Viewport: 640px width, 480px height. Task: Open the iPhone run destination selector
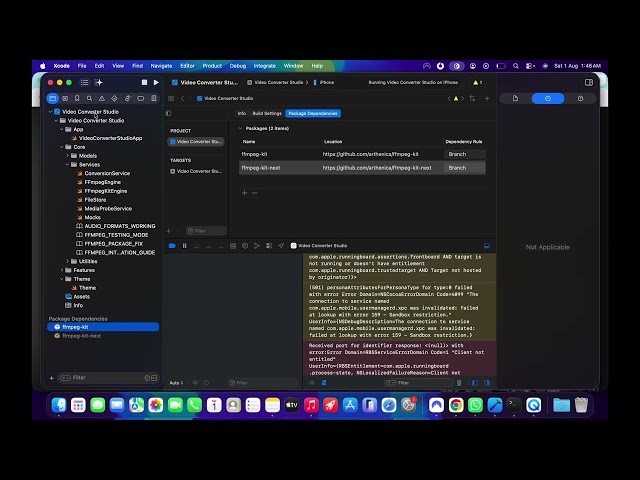(324, 82)
